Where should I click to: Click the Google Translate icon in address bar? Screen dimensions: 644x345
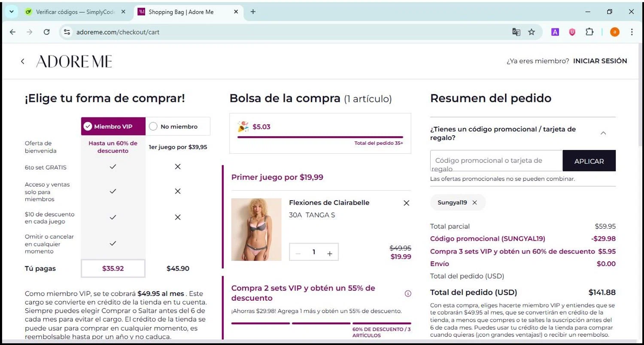[516, 32]
